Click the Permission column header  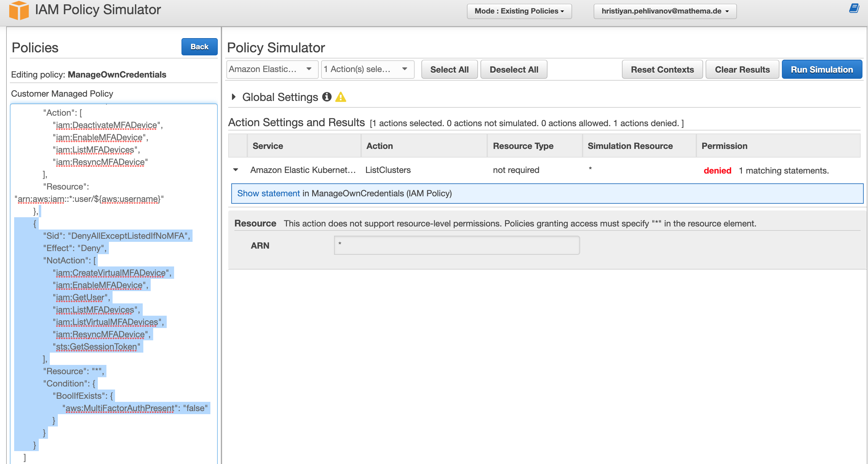724,146
